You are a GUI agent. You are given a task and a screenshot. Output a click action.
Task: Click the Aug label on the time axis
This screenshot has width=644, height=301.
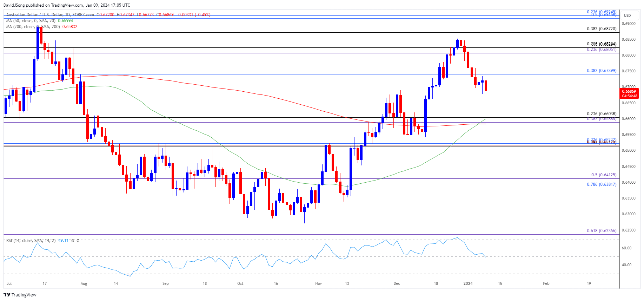[84, 283]
